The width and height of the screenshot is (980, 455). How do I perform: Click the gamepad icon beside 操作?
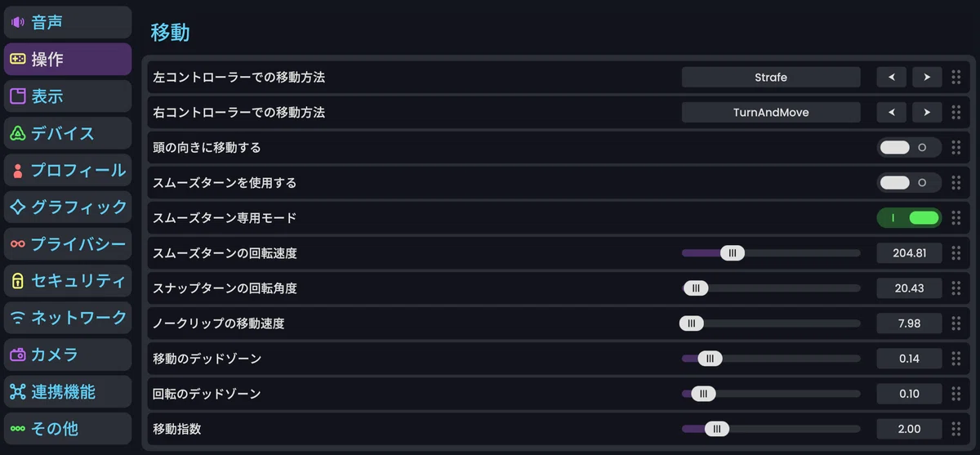(17, 59)
